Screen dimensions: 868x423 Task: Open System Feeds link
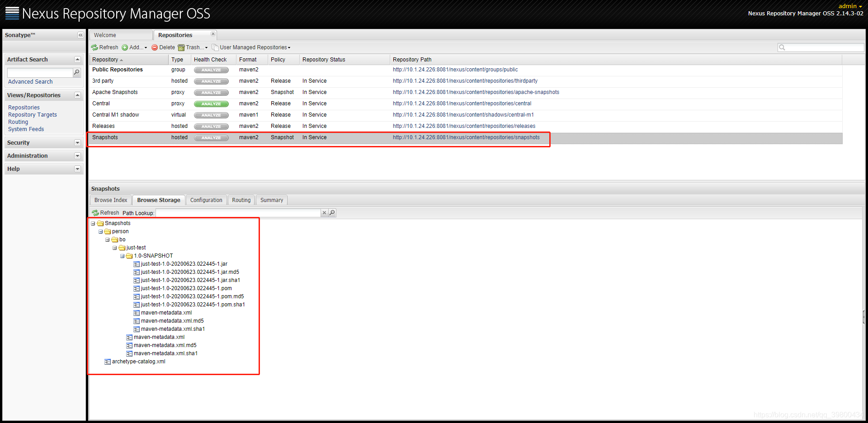point(26,129)
